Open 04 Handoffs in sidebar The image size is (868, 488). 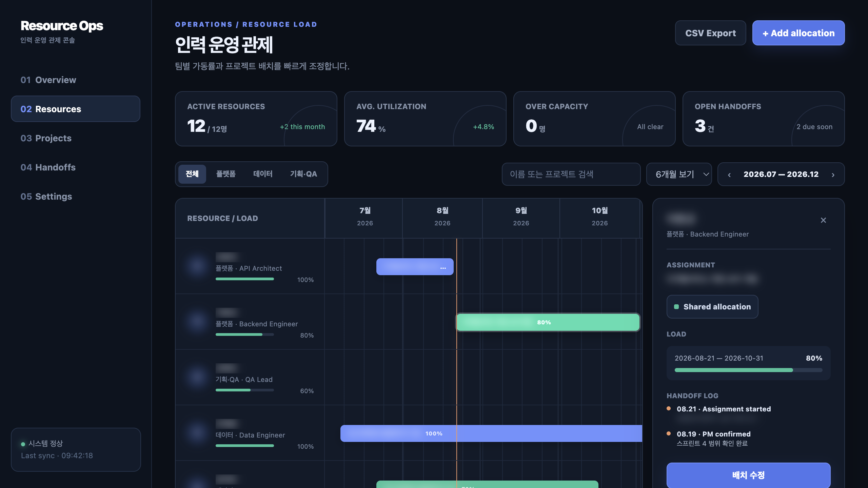point(76,167)
